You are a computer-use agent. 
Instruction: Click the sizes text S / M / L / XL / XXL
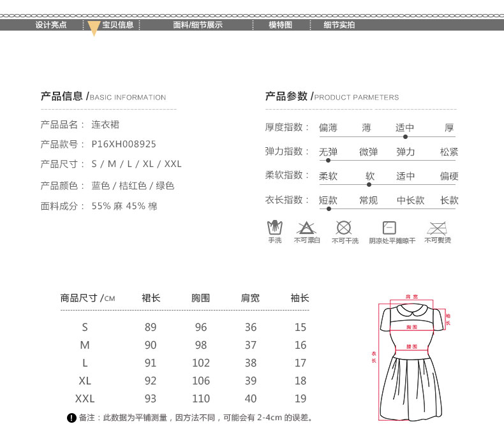click(x=137, y=164)
